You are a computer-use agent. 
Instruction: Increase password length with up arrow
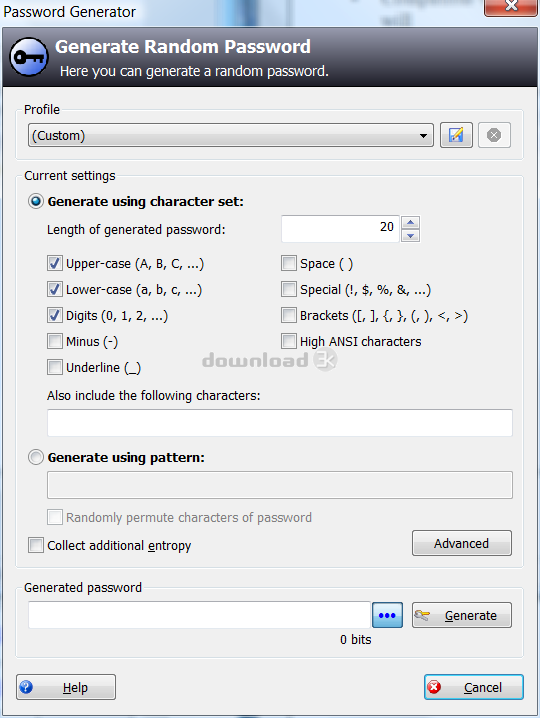pyautogui.click(x=411, y=223)
